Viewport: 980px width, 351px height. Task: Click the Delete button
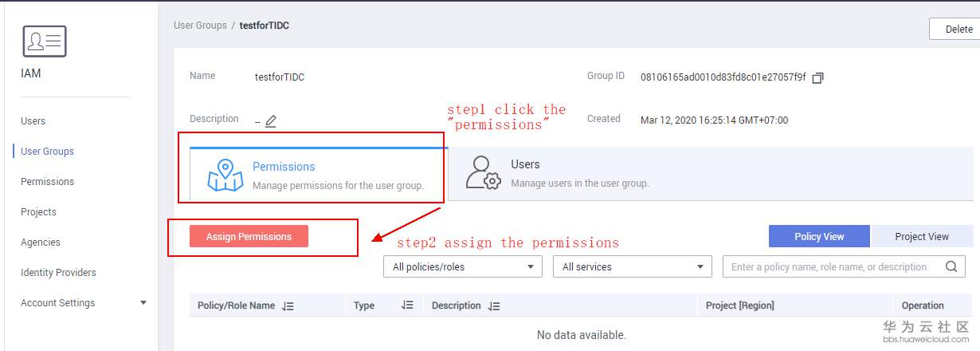[958, 29]
